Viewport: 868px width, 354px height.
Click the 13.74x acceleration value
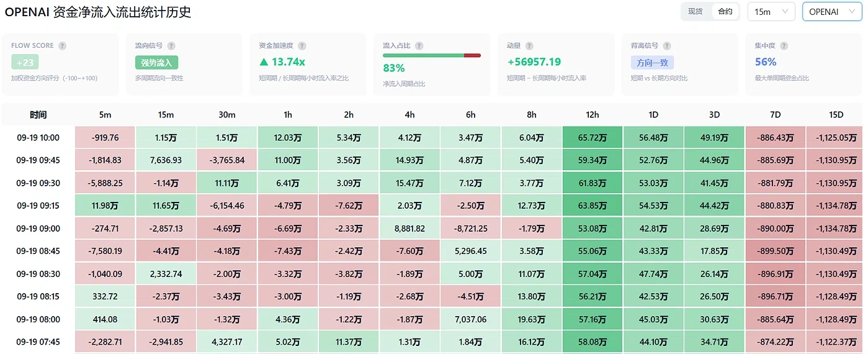pos(282,62)
